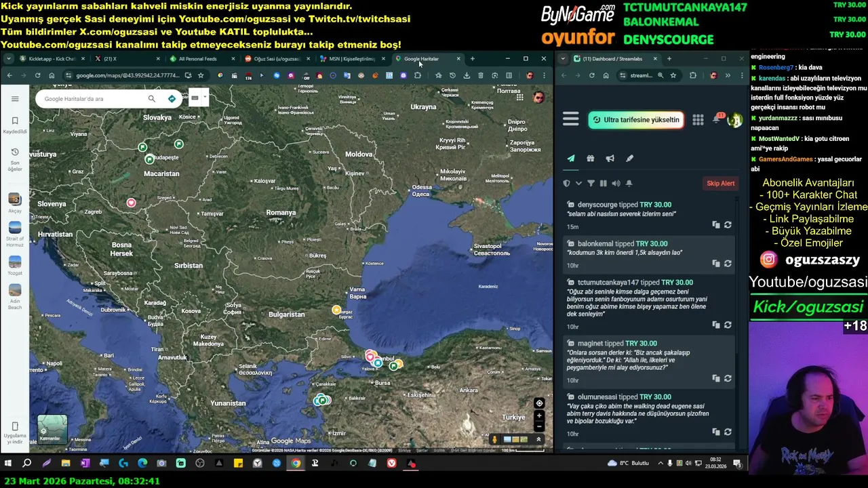Select the megaphone icon tab in Streamlabs

[x=610, y=159]
